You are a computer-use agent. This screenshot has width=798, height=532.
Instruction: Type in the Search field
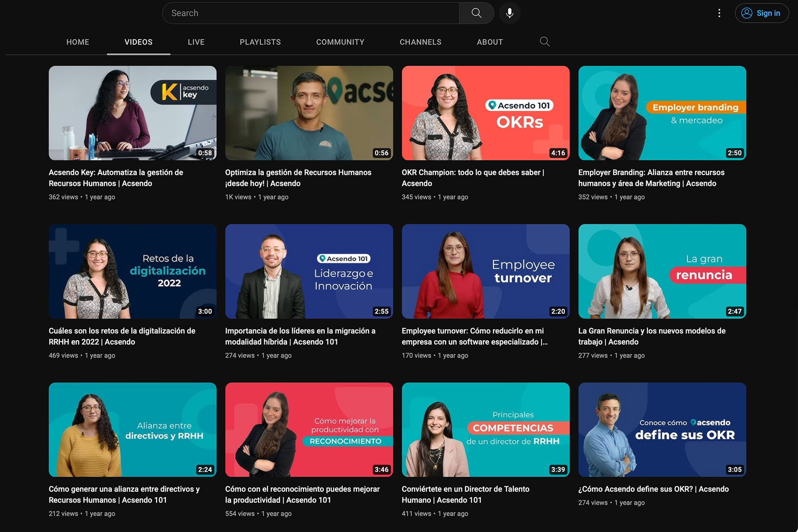pos(312,13)
